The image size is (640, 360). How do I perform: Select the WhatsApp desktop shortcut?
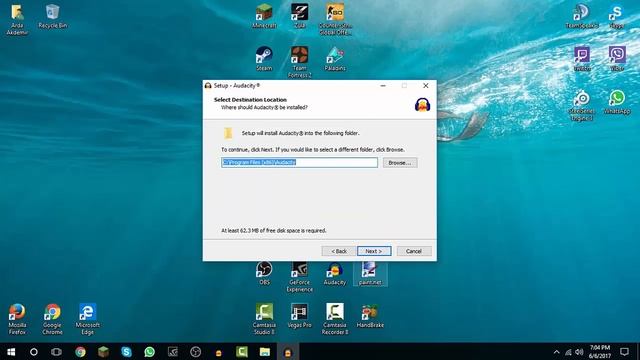[x=617, y=102]
